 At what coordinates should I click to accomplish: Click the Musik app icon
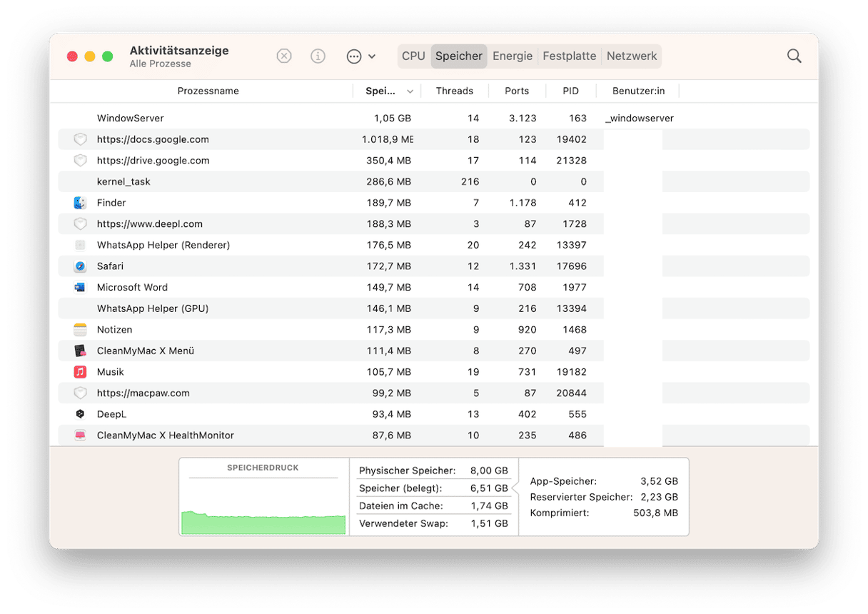80,372
